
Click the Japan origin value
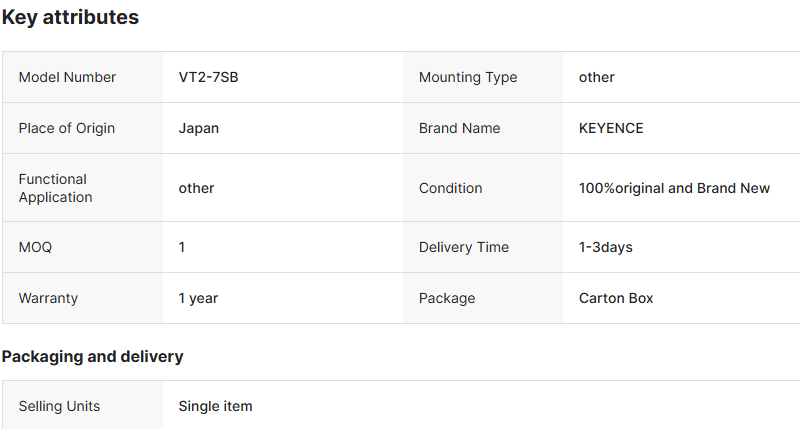(198, 128)
